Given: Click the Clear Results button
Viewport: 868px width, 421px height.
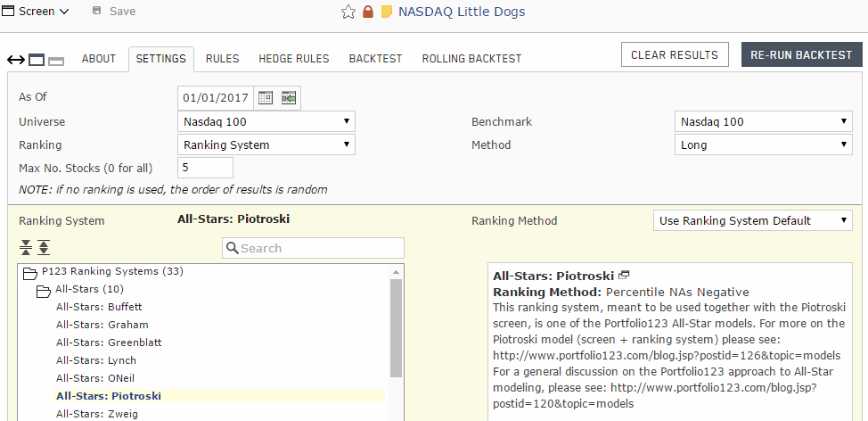Looking at the screenshot, I should 675,54.
